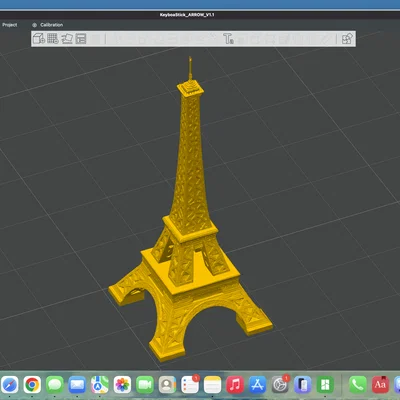The image size is (400, 400).
Task: Launch iPhone Mirroring from the dock
Action: point(303,385)
